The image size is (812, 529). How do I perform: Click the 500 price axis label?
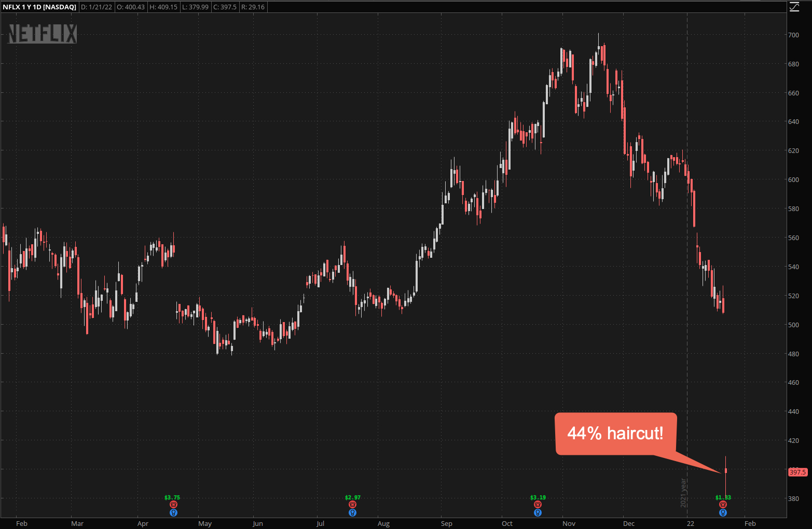pyautogui.click(x=793, y=325)
